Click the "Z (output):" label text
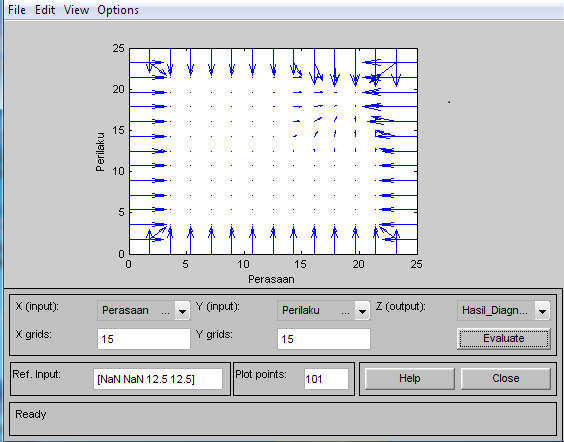 coord(400,307)
